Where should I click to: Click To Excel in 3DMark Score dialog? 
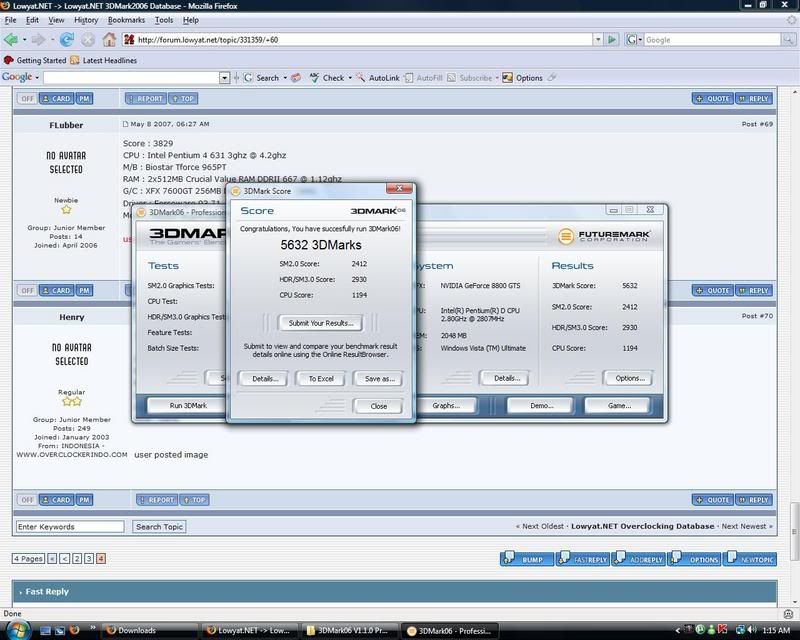tap(321, 379)
